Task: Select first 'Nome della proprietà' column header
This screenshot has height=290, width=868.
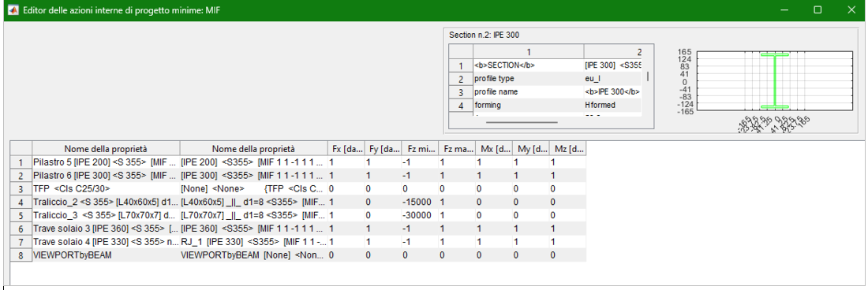Action: [x=106, y=149]
